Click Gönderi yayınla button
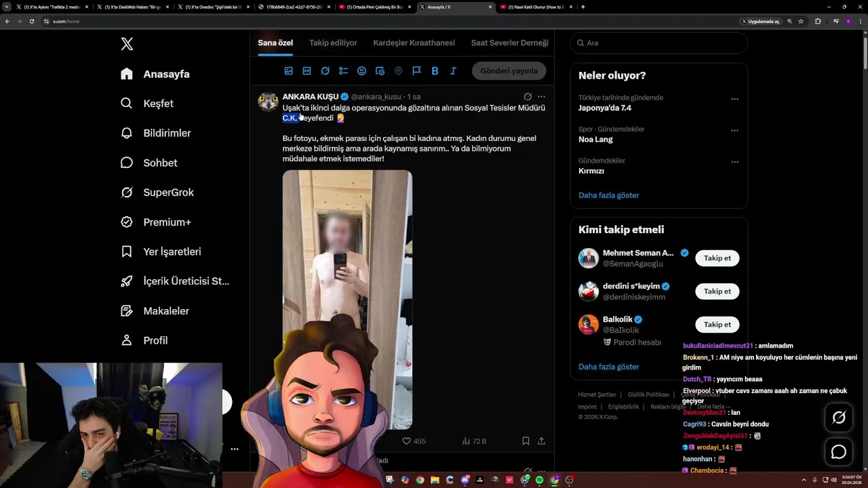Screen dimensions: 868x488 tap(509, 70)
